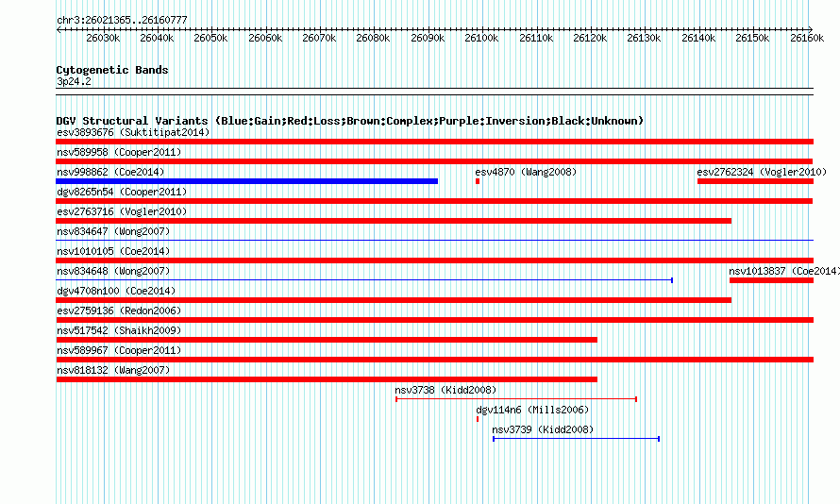Open the nsv3739 (Kidd2008) label

543,429
